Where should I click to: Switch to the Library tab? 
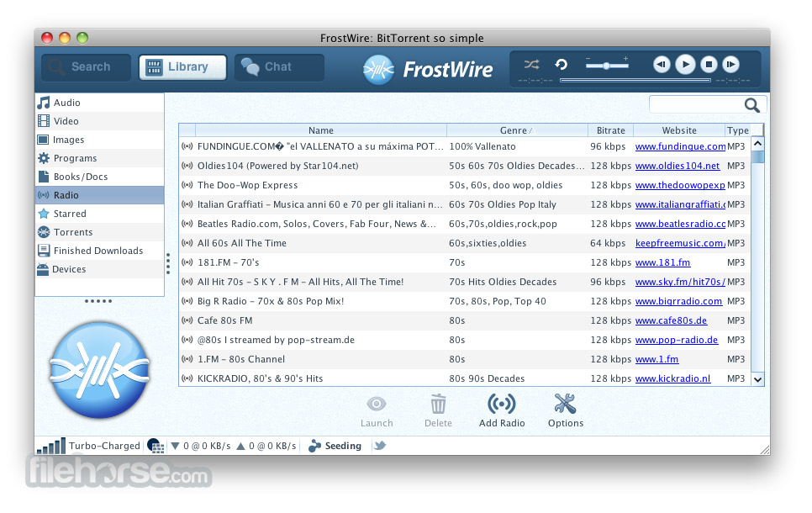182,67
